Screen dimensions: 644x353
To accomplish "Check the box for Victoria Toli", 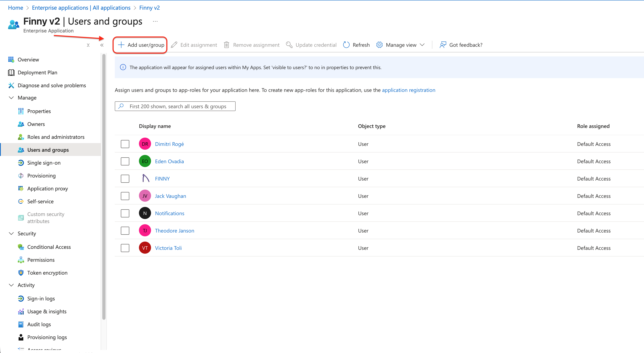I will 125,248.
